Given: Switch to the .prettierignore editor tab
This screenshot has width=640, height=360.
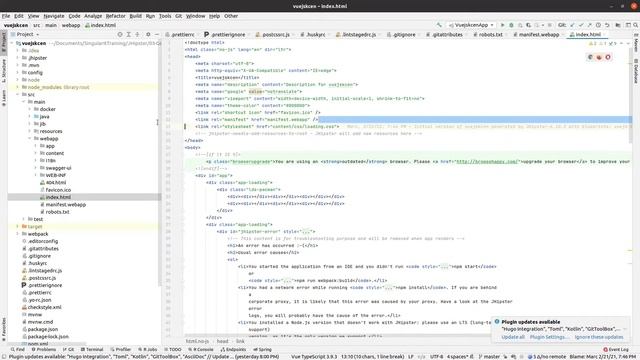Looking at the screenshot, I should pyautogui.click(x=225, y=35).
